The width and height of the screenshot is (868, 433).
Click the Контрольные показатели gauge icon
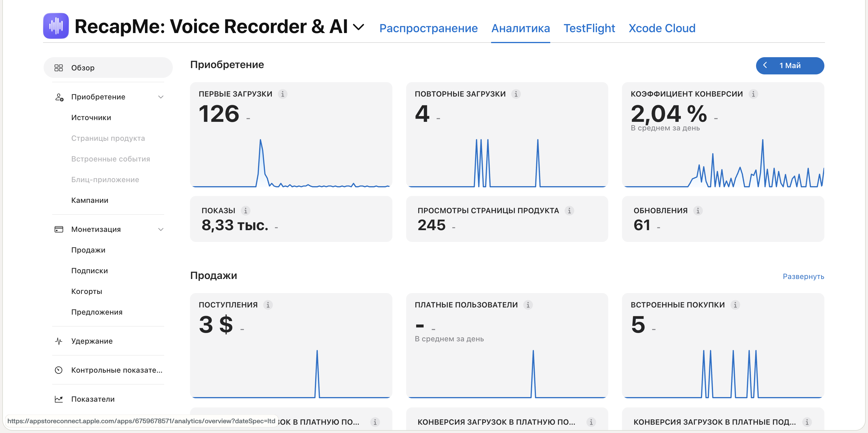(59, 370)
